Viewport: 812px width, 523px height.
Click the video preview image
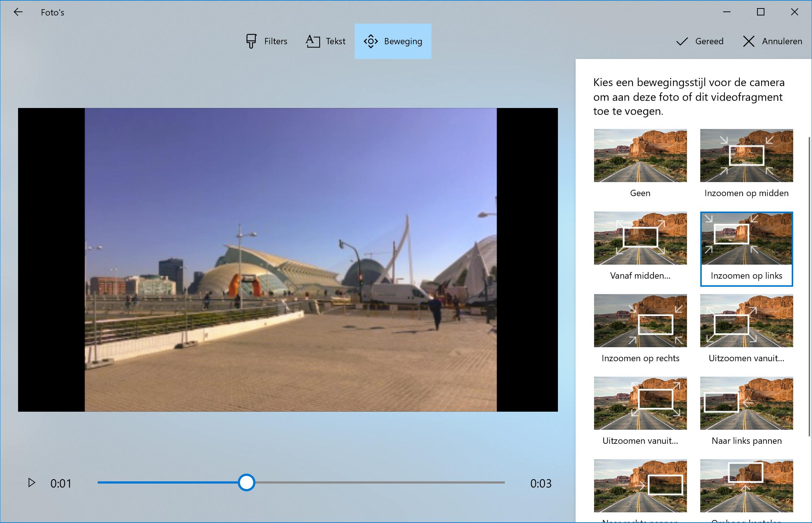291,259
